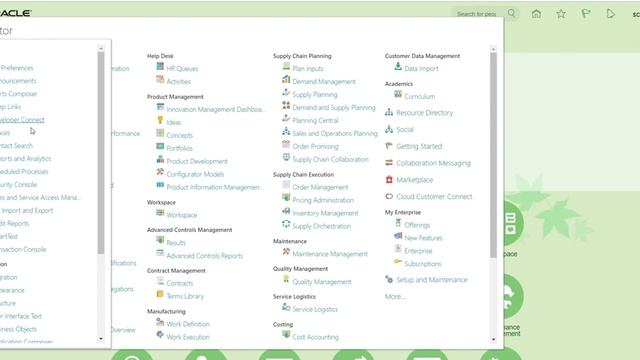640x360 pixels.
Task: Click the Activities icon under Help Desk
Action: point(160,79)
